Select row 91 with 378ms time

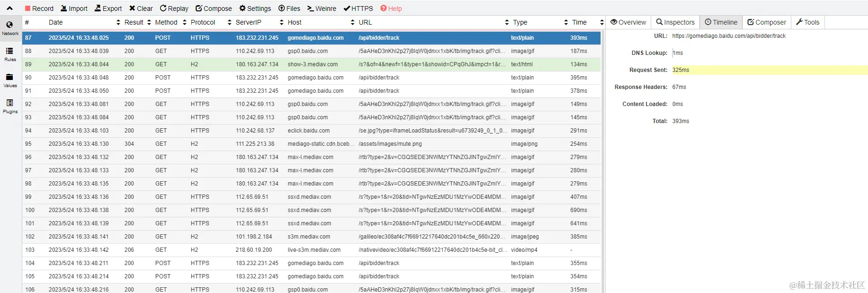[311, 91]
